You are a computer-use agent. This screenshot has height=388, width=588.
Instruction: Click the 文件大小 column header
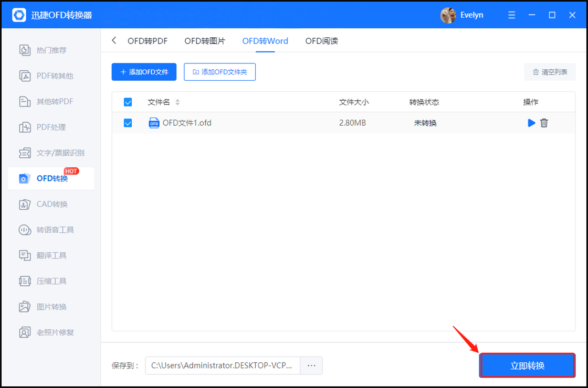pyautogui.click(x=354, y=102)
